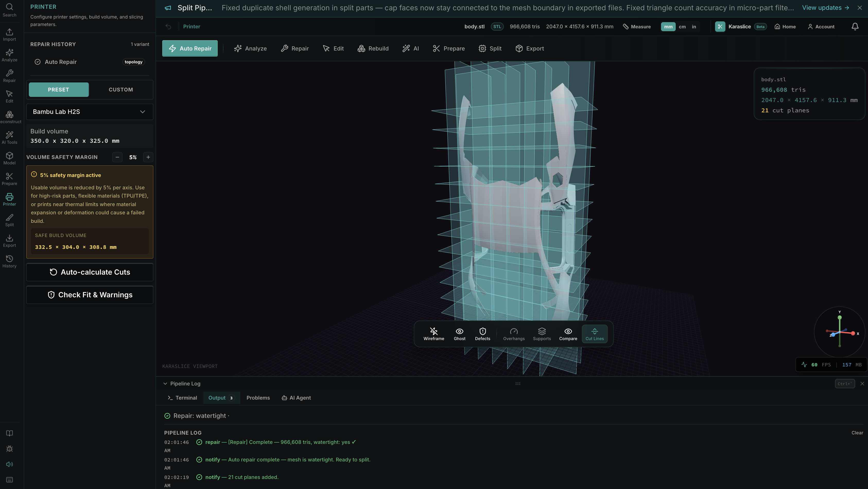This screenshot has width=868, height=489.
Task: Open the History sidebar icon
Action: click(10, 261)
